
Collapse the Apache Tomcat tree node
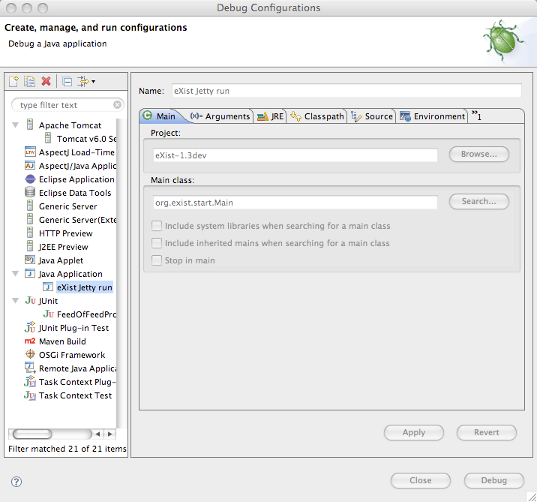click(x=15, y=125)
